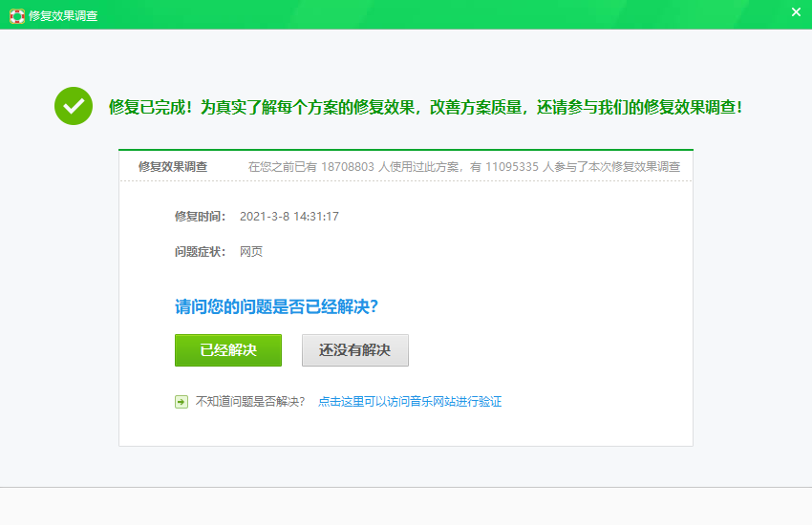Screen dimensions: 812x525
Task: Click the 问题症状: label
Action: pos(200,252)
